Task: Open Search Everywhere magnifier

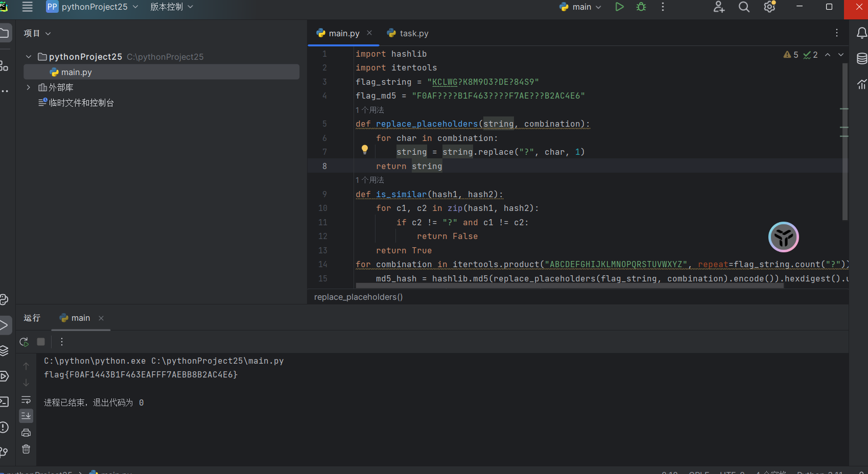Action: pyautogui.click(x=744, y=7)
